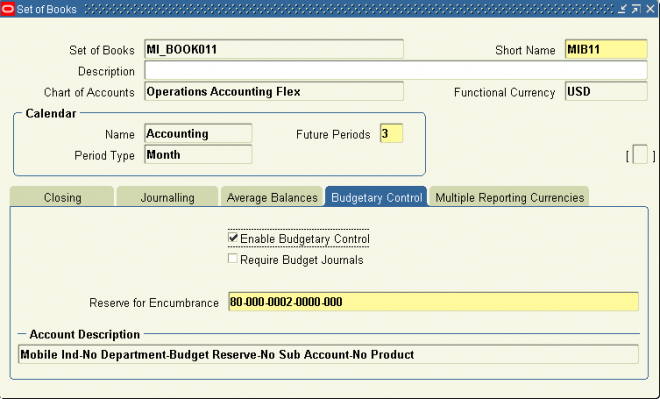Uncheck Enable Budgetary Control

tap(232, 238)
